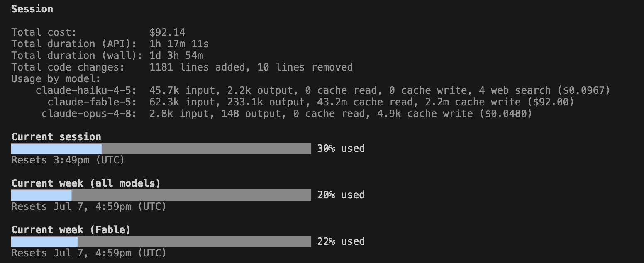
Task: Click the 22% used label
Action: pyautogui.click(x=341, y=241)
